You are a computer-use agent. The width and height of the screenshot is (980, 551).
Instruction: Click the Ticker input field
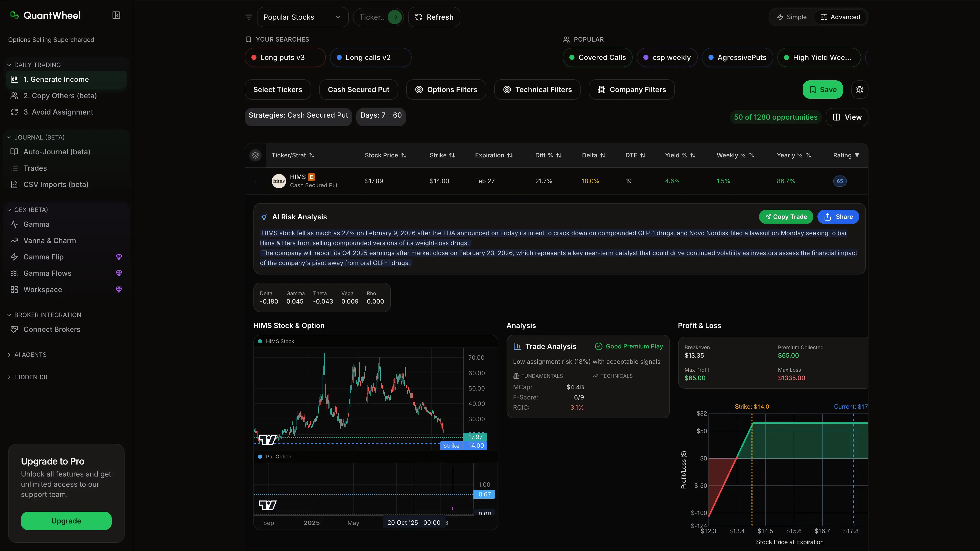pos(372,17)
